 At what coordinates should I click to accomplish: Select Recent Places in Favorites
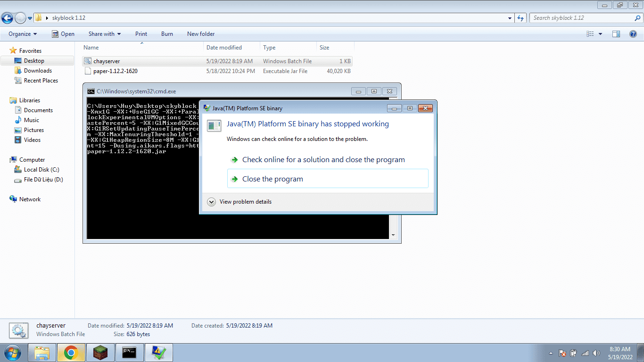pos(41,81)
